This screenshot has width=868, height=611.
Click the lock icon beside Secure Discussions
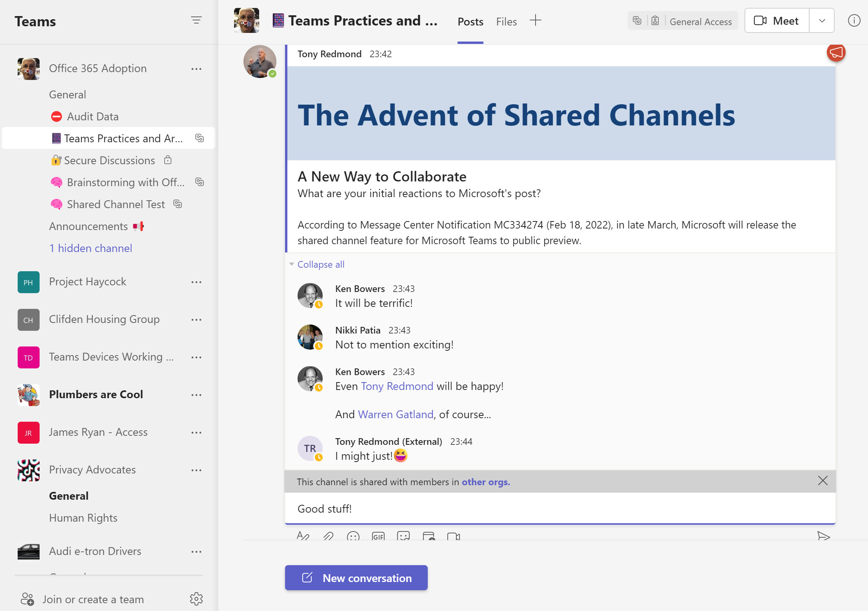tap(168, 160)
